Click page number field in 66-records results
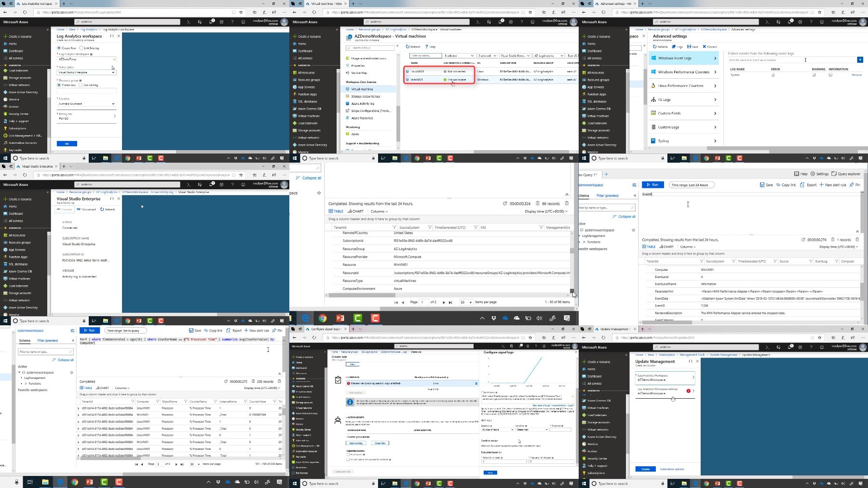 (424, 302)
